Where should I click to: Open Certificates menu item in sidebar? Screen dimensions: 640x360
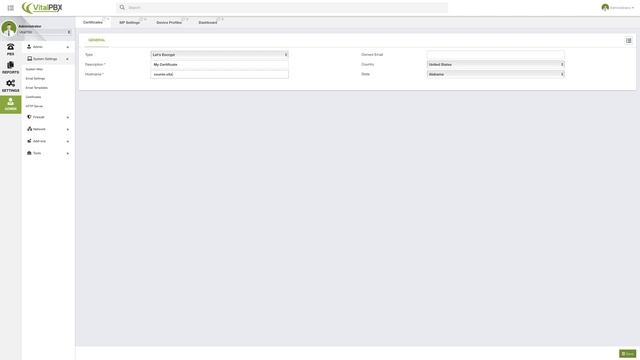33,97
